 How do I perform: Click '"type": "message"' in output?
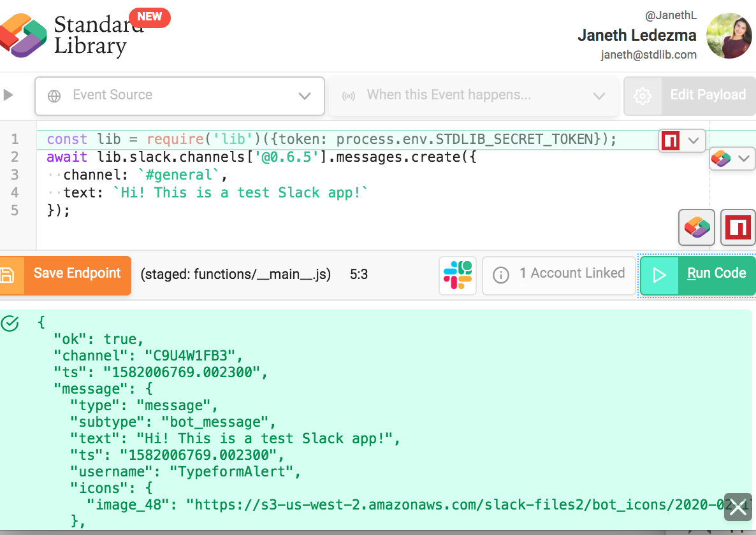click(x=143, y=406)
